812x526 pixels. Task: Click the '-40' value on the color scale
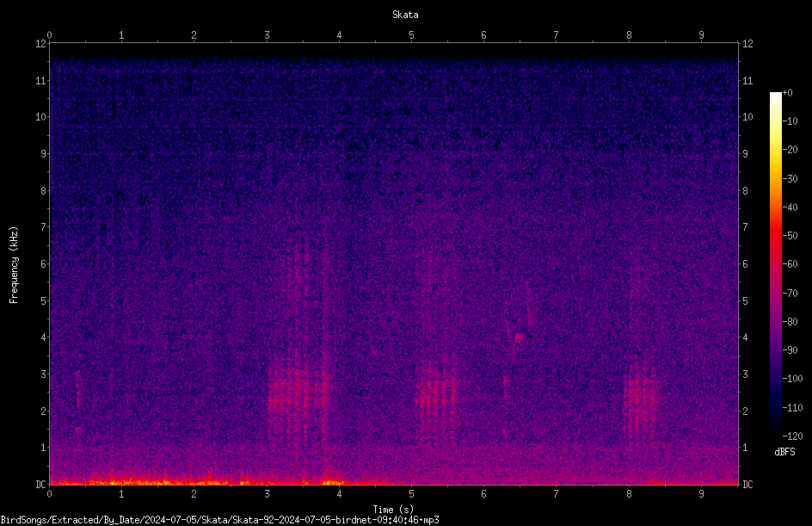(790, 207)
